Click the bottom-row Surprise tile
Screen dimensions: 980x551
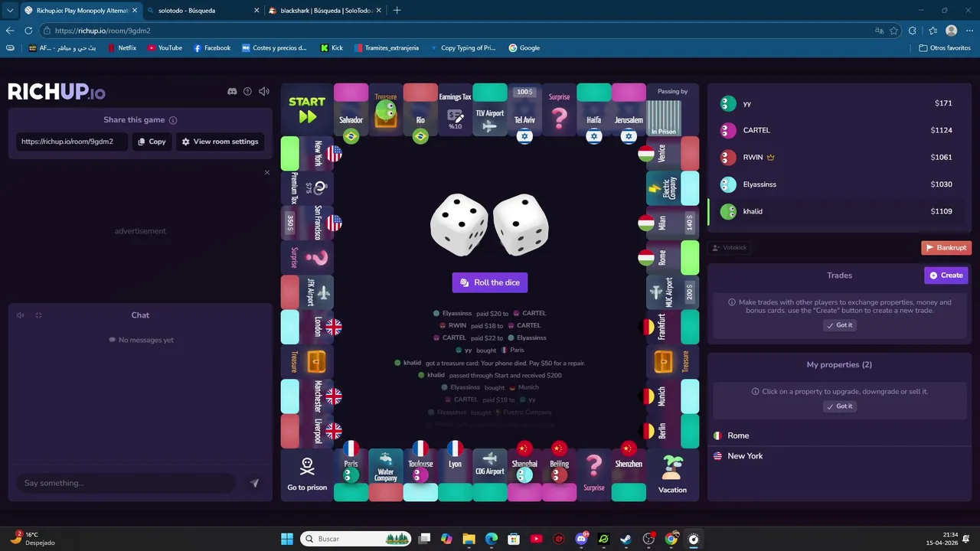pos(593,474)
